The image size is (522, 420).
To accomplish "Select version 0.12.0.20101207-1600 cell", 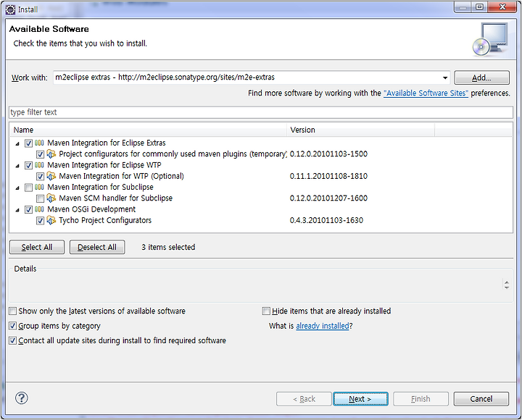I will (x=328, y=198).
